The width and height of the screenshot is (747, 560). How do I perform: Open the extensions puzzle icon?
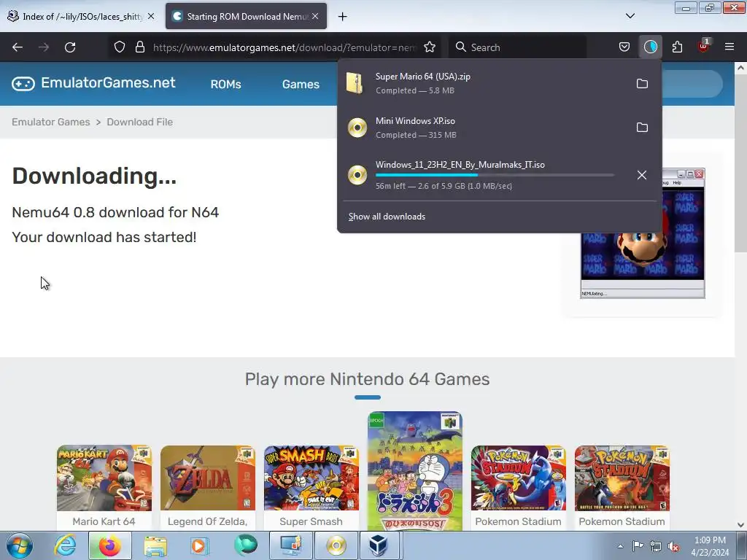(677, 47)
